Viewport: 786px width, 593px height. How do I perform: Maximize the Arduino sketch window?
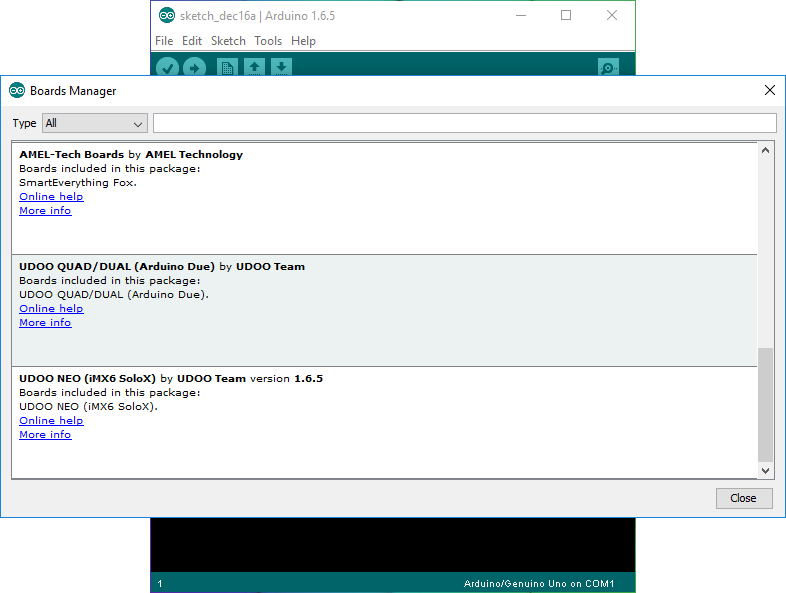pyautogui.click(x=566, y=16)
